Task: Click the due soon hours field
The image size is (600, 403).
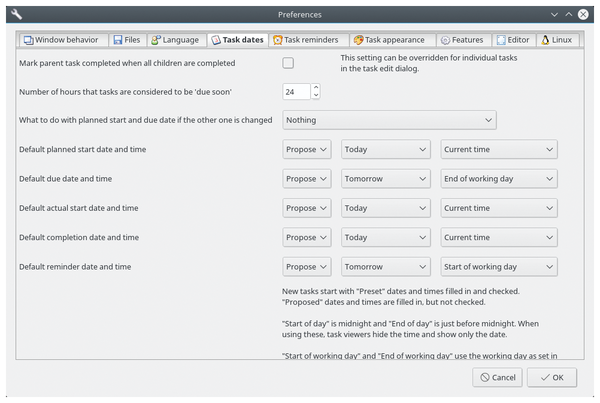Action: pos(297,92)
